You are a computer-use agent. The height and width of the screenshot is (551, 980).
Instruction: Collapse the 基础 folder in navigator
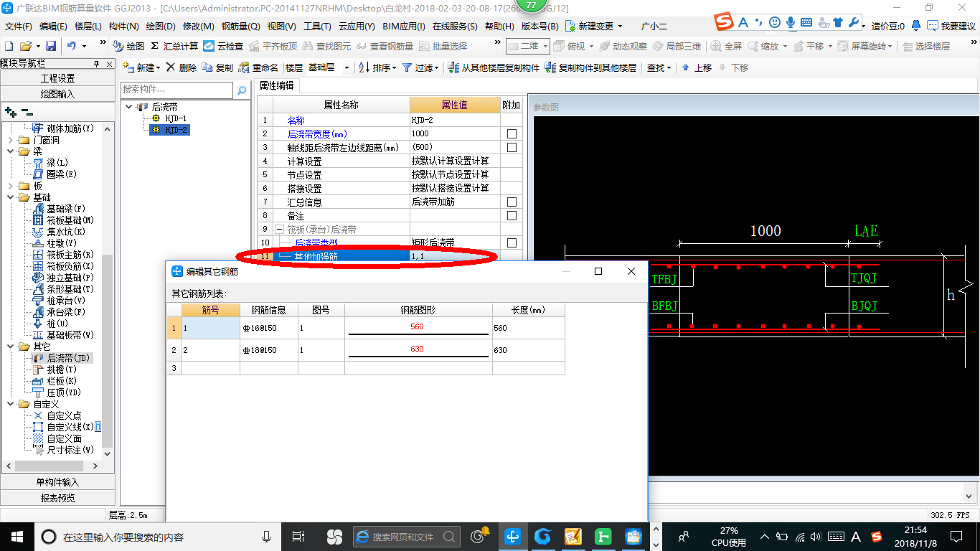[11, 197]
